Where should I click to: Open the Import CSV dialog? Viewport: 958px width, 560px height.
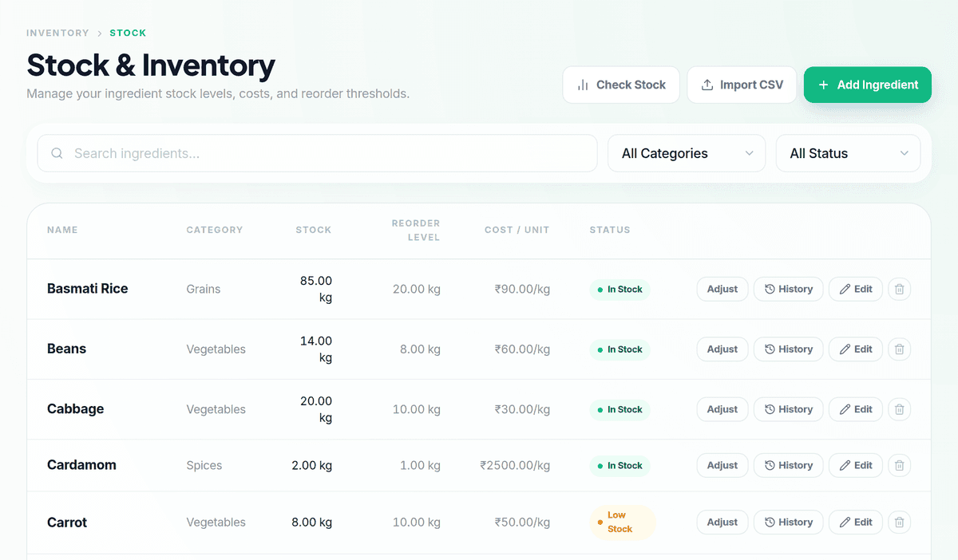742,85
